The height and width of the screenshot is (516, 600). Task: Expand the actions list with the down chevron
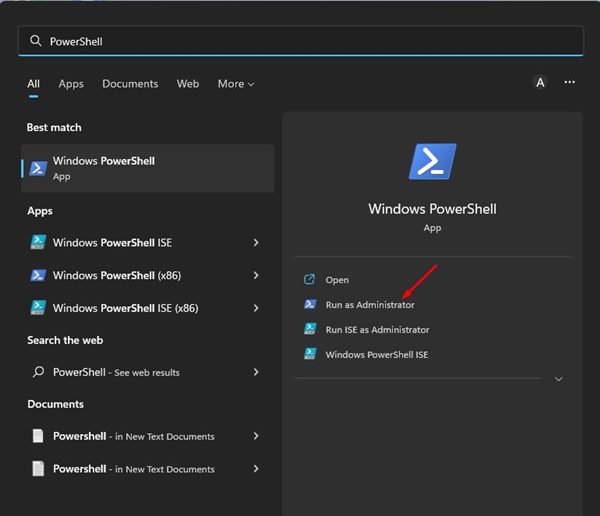coord(558,380)
